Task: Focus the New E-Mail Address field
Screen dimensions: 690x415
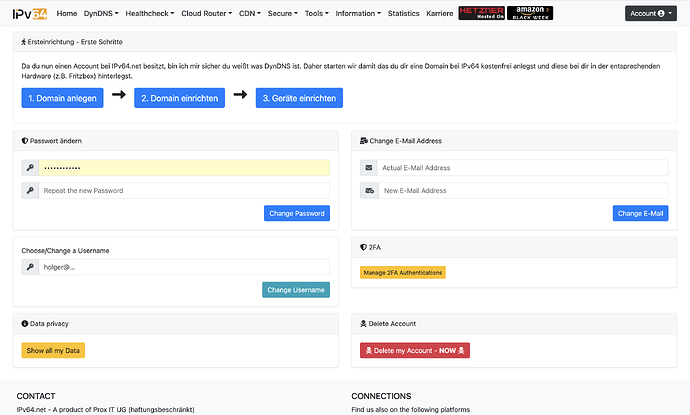Action: click(x=523, y=190)
